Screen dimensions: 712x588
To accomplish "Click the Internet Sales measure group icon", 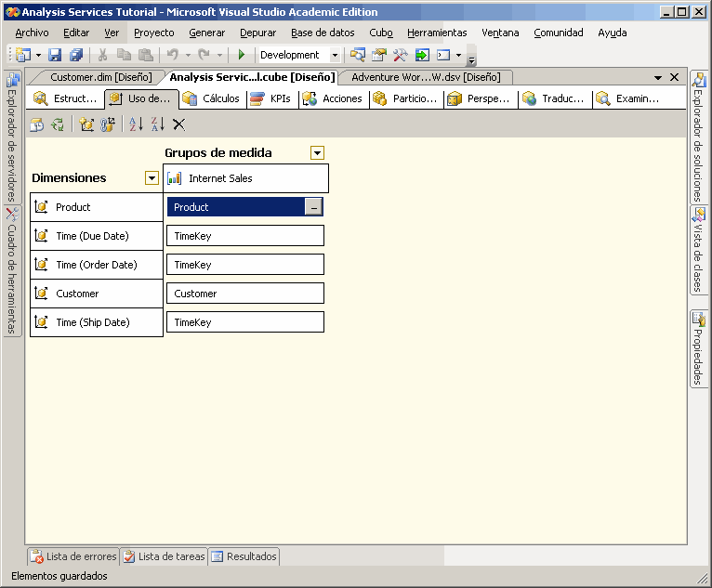I will (x=175, y=178).
